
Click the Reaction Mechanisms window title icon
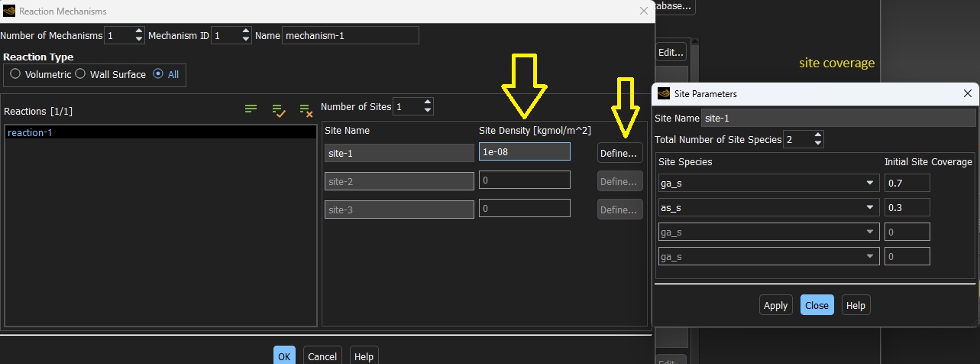click(8, 11)
